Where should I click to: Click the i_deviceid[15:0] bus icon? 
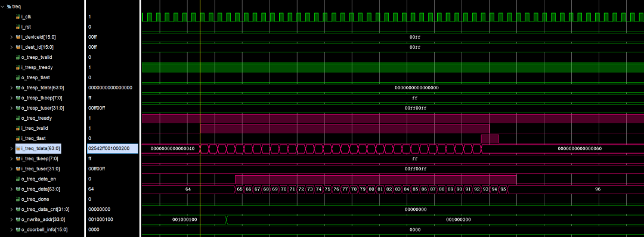click(x=18, y=37)
